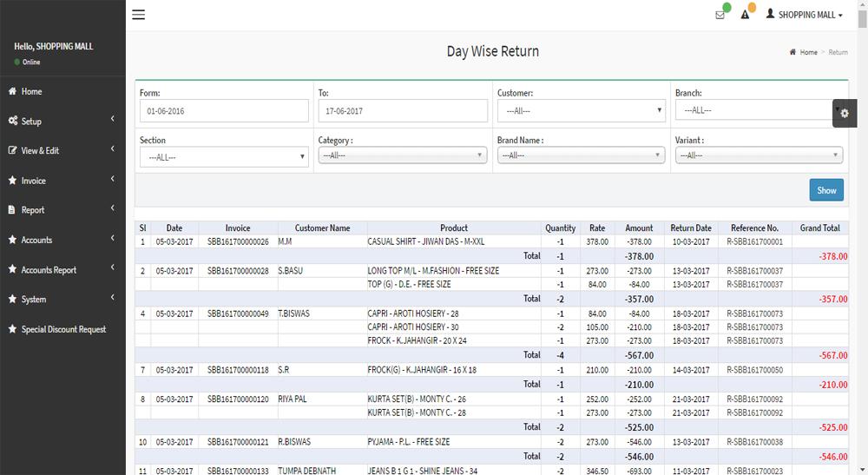The width and height of the screenshot is (868, 475).
Task: Open the Customer dropdown
Action: [582, 111]
